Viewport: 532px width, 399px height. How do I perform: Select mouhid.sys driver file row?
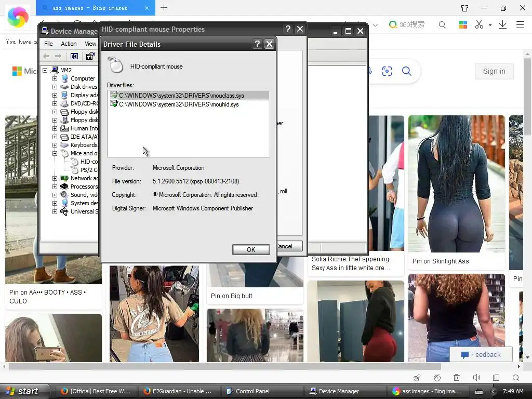(x=188, y=104)
